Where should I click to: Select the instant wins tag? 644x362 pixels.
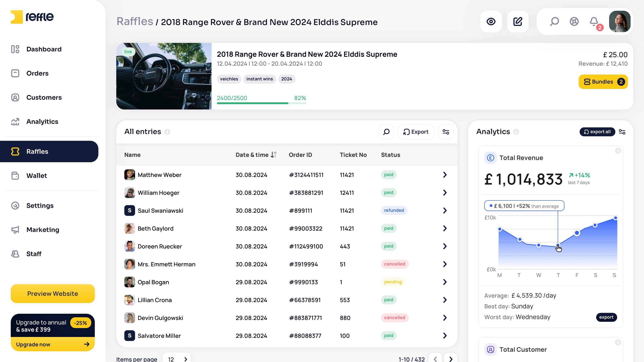(259, 79)
